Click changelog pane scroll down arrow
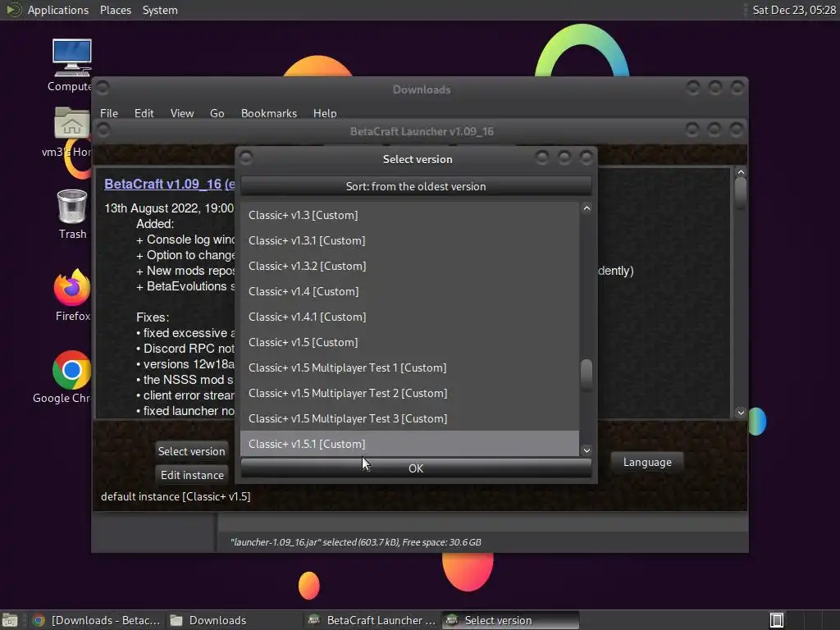The image size is (840, 630). coord(741,413)
